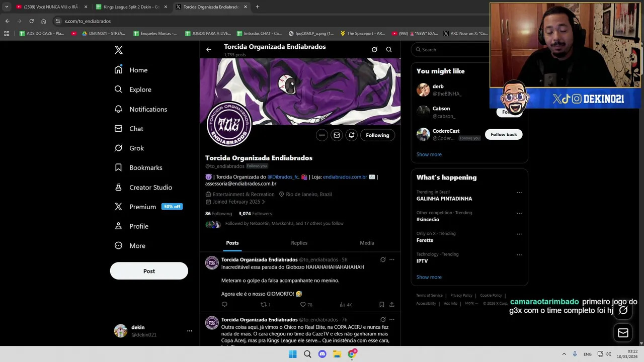Toggle the Following button
Image resolution: width=644 pixels, height=362 pixels.
[377, 135]
